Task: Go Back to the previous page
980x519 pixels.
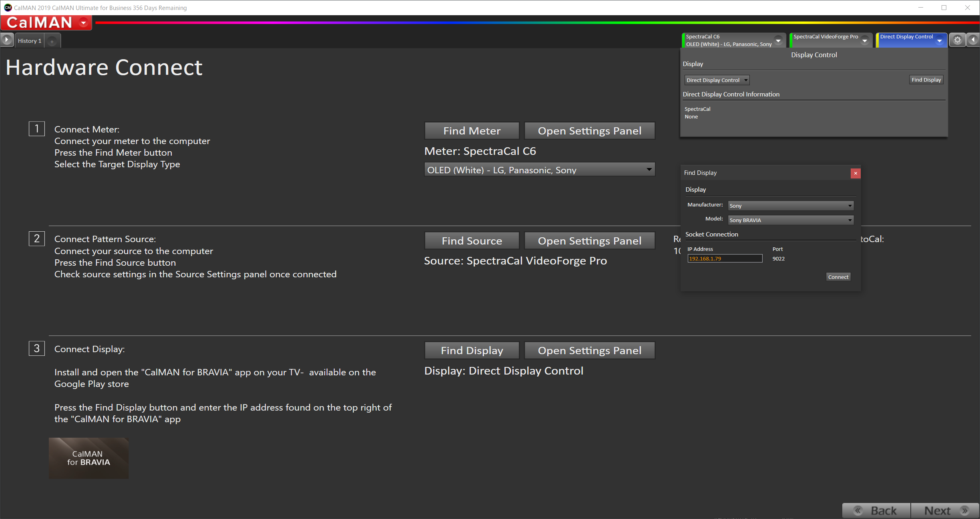Action: [876, 511]
